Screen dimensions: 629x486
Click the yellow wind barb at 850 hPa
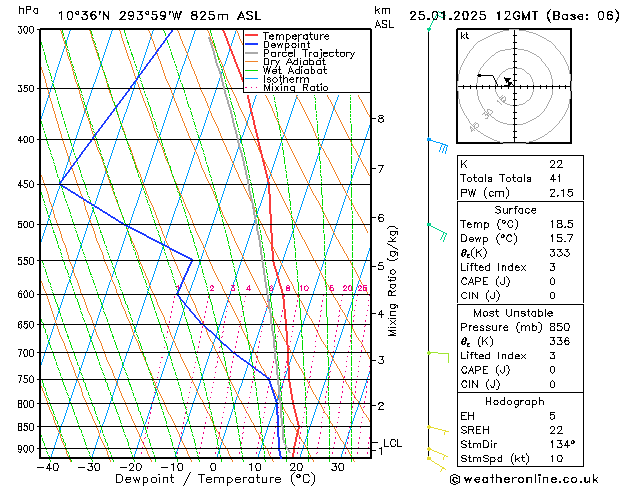click(x=438, y=430)
